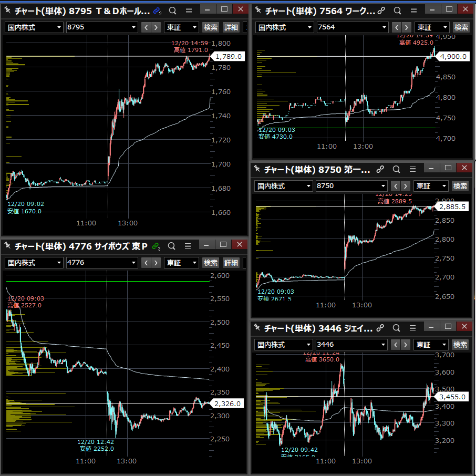Click current price label 2,326.0
This screenshot has height=476, width=476.
coord(227,403)
